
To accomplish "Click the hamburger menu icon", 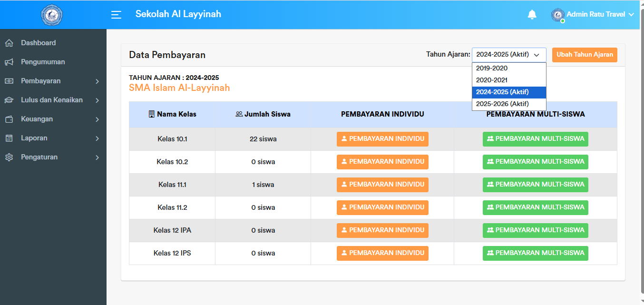I will click(x=116, y=15).
